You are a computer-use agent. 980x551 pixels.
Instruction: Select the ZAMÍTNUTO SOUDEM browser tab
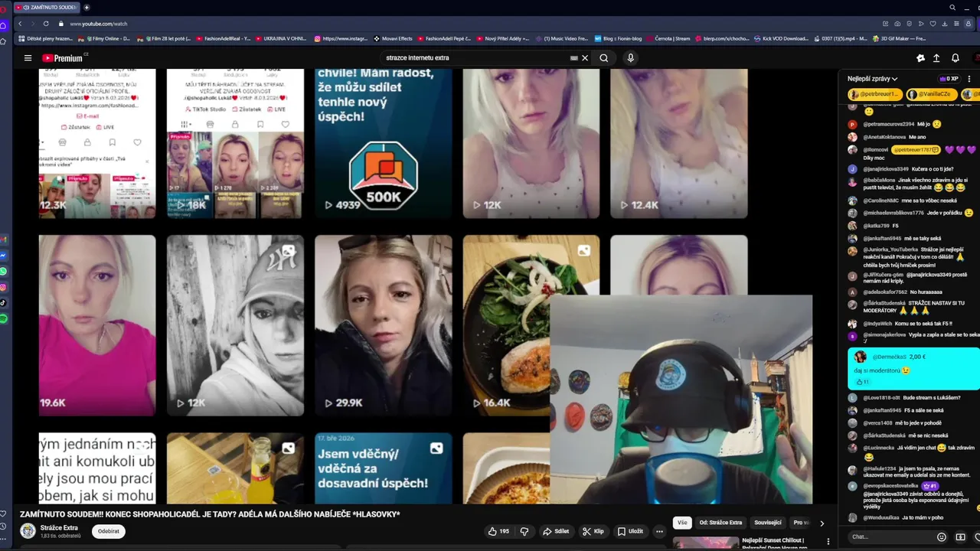(x=47, y=7)
